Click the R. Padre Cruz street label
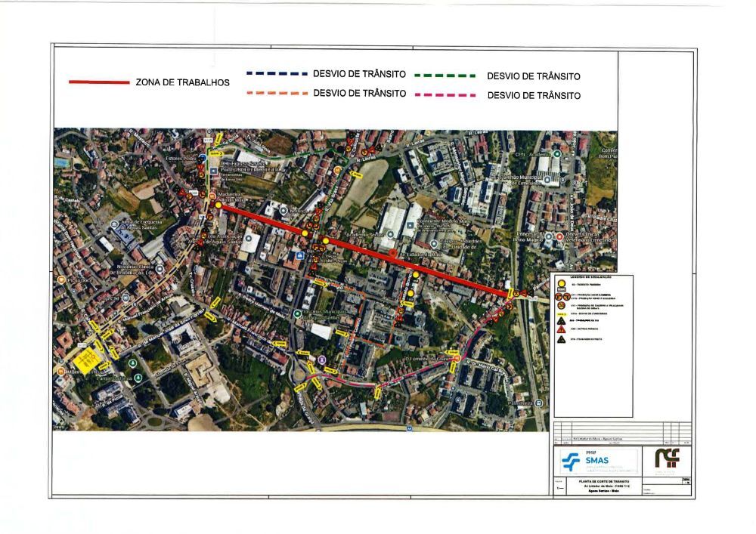 point(603,218)
